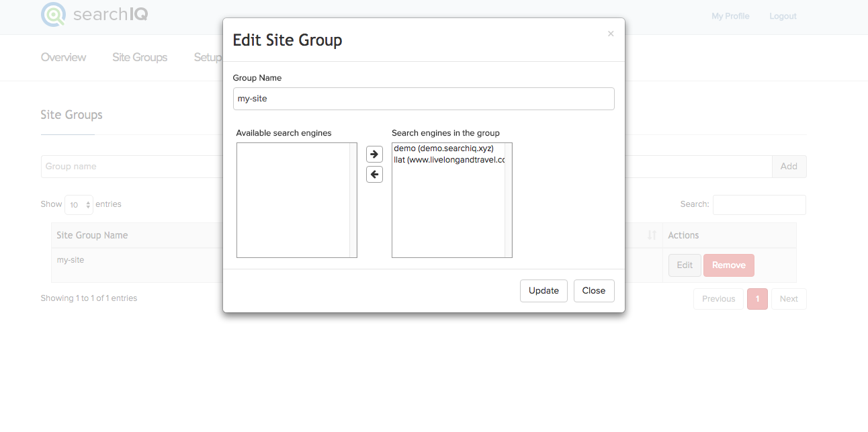Screen dimensions: 868x432
Task: Click the Search input in the table
Action: (758, 205)
